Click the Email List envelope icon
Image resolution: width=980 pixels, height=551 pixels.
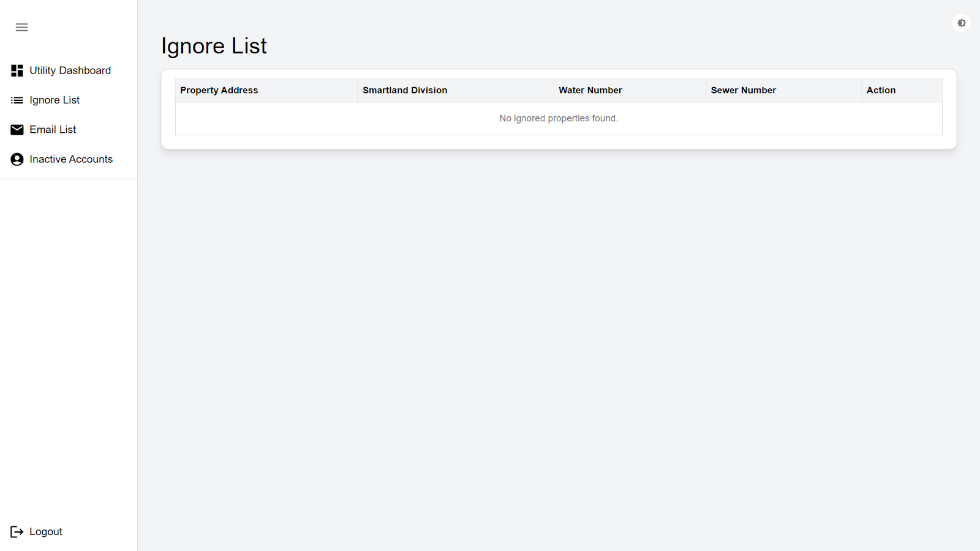17,130
